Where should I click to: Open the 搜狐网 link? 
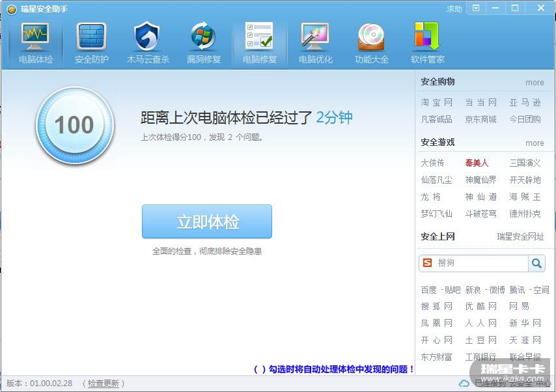point(436,307)
